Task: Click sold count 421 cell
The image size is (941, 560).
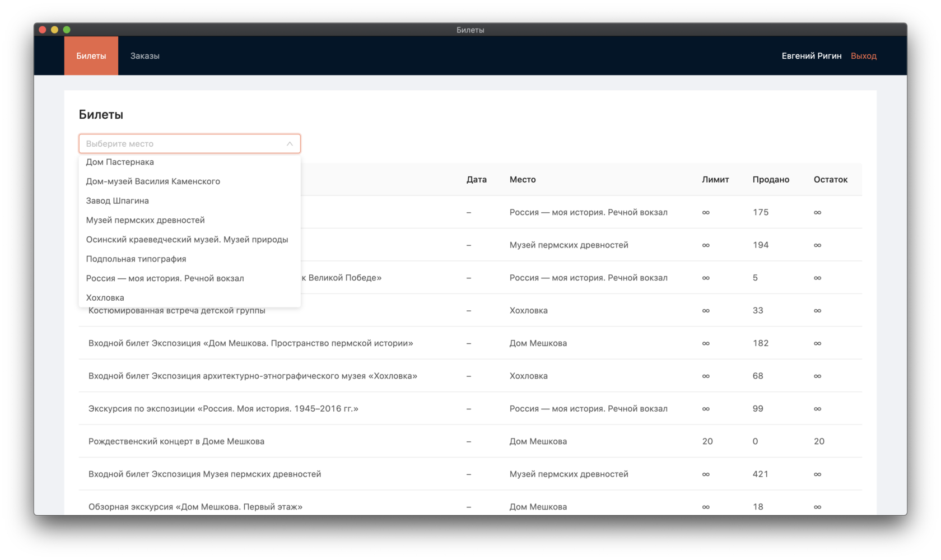Action: pos(760,474)
